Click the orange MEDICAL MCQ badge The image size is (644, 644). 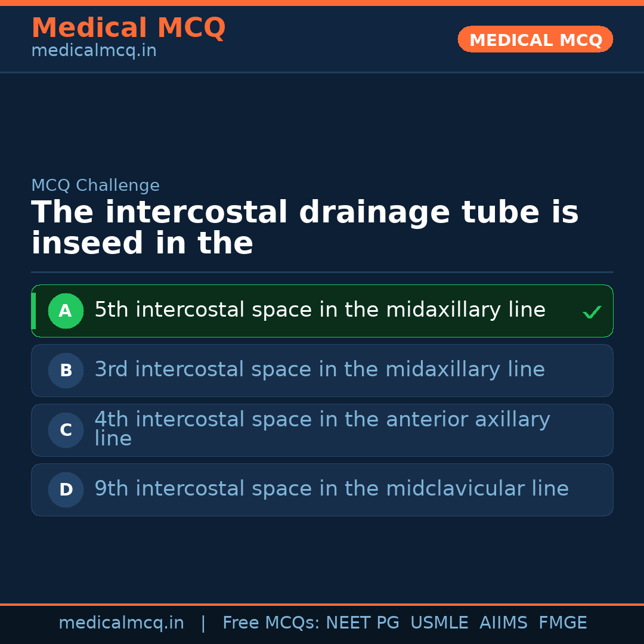(x=535, y=39)
